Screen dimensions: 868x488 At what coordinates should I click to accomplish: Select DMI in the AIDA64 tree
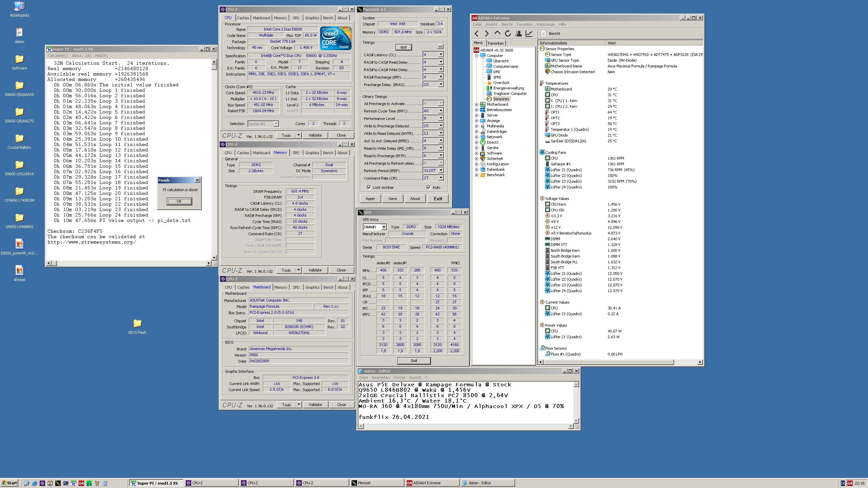point(496,72)
